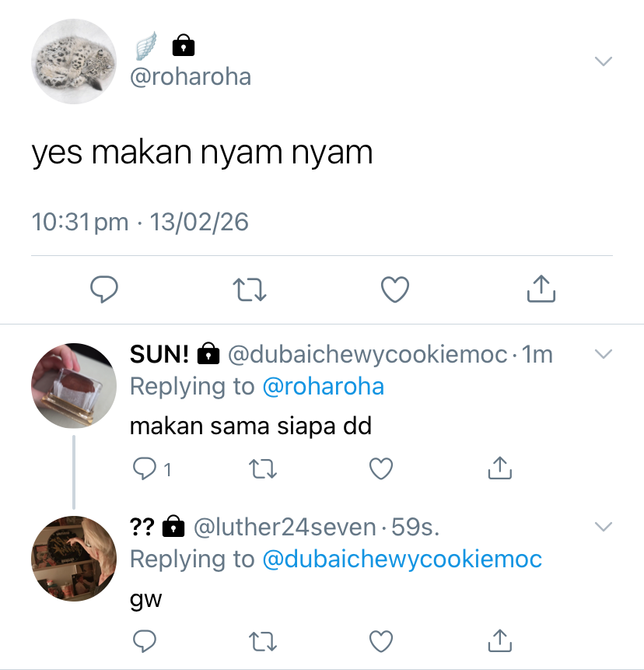Open the blue @roharoha mention link
Screen dimensions: 644x670
click(324, 386)
